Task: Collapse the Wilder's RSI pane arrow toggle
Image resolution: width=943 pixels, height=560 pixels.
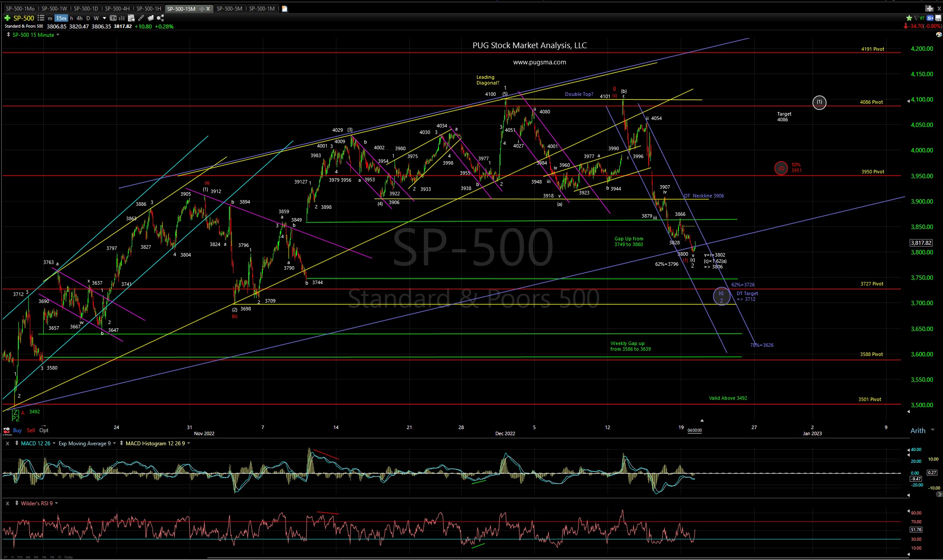Action: (x=16, y=503)
